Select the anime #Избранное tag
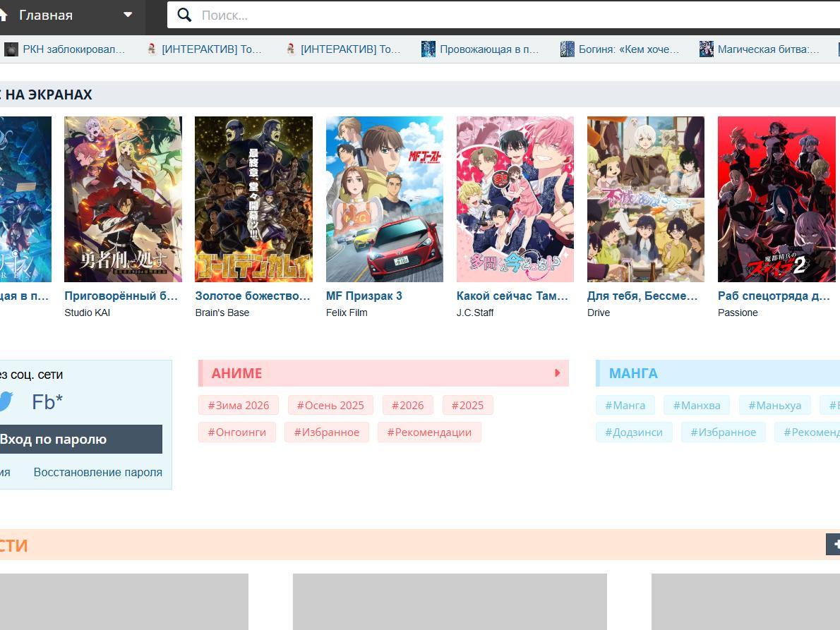 pos(327,432)
